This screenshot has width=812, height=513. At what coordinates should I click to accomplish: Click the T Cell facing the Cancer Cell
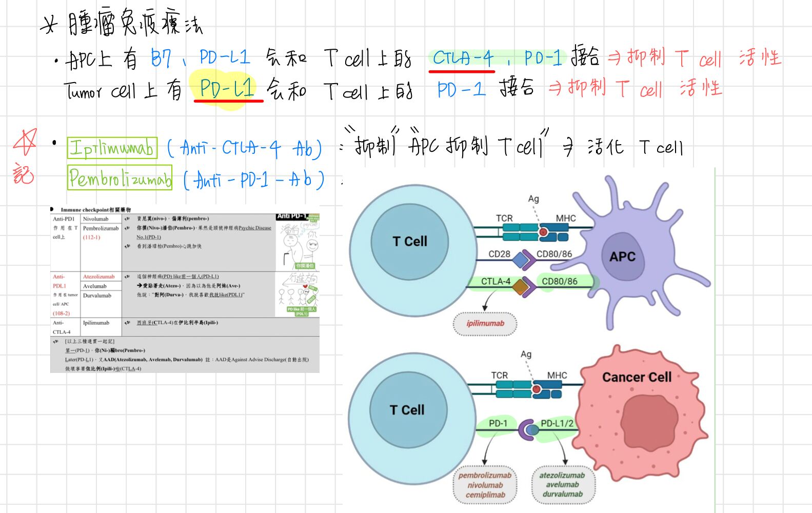(x=407, y=410)
